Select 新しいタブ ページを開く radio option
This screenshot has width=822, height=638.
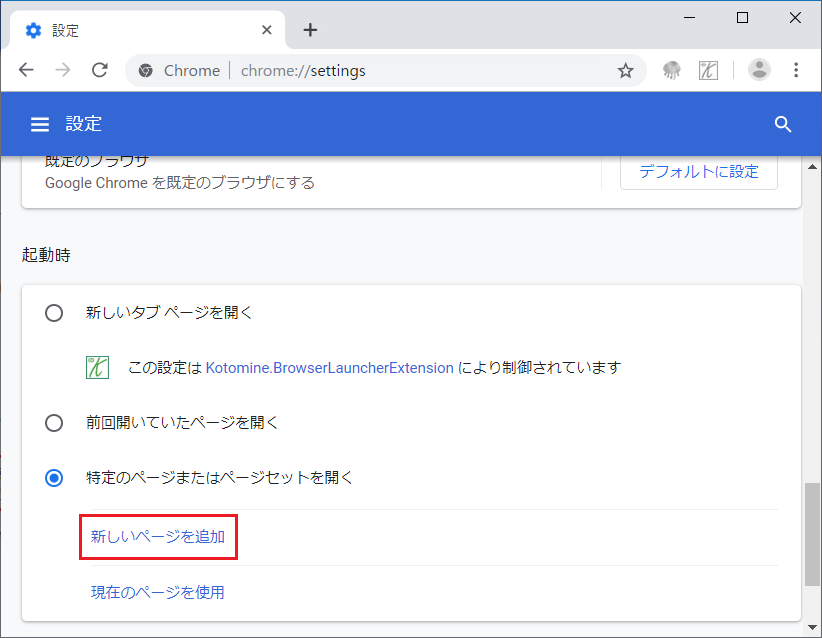click(54, 313)
